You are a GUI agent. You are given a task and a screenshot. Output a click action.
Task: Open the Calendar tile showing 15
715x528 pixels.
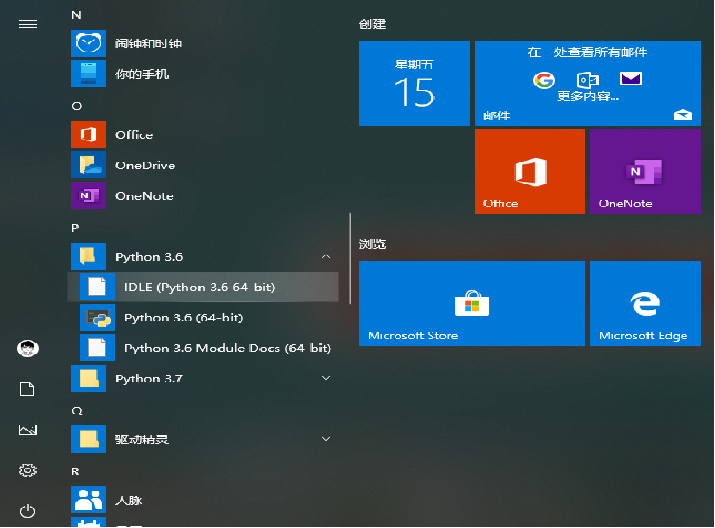[414, 83]
